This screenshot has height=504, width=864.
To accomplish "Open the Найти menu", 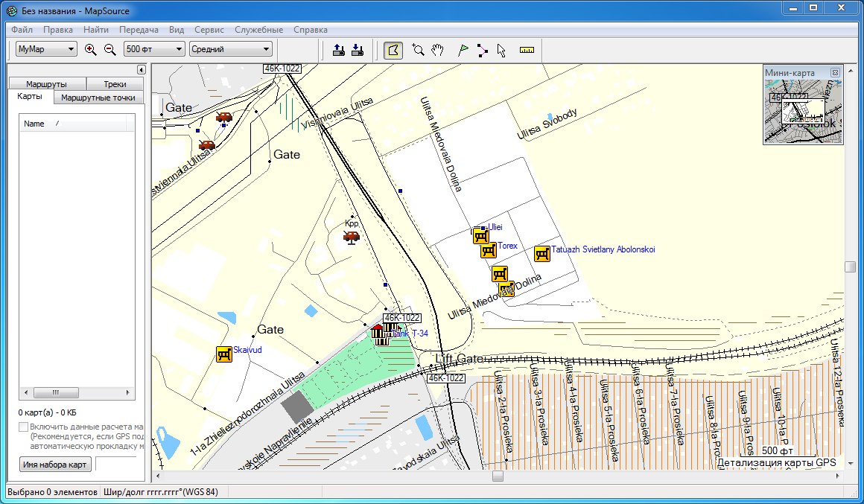I will click(96, 30).
